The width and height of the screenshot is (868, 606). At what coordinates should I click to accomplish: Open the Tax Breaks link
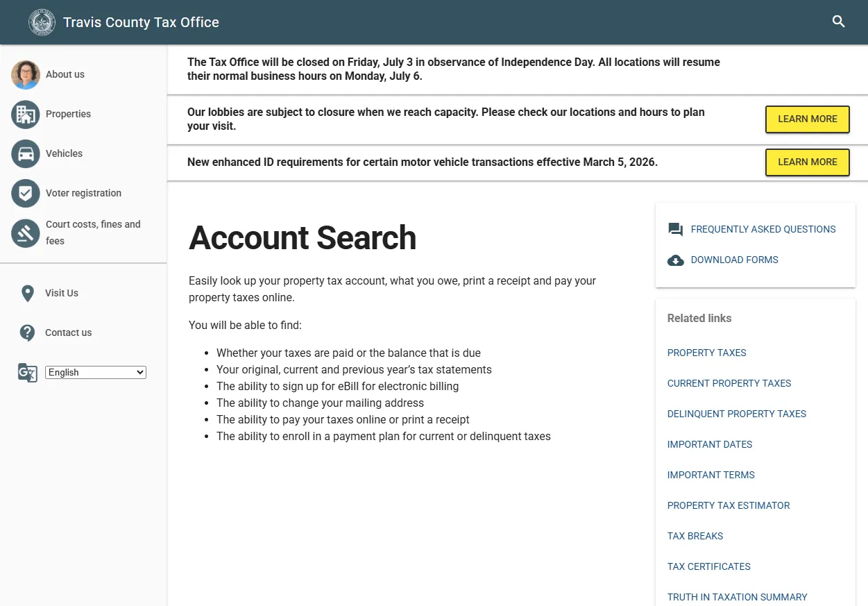click(695, 536)
